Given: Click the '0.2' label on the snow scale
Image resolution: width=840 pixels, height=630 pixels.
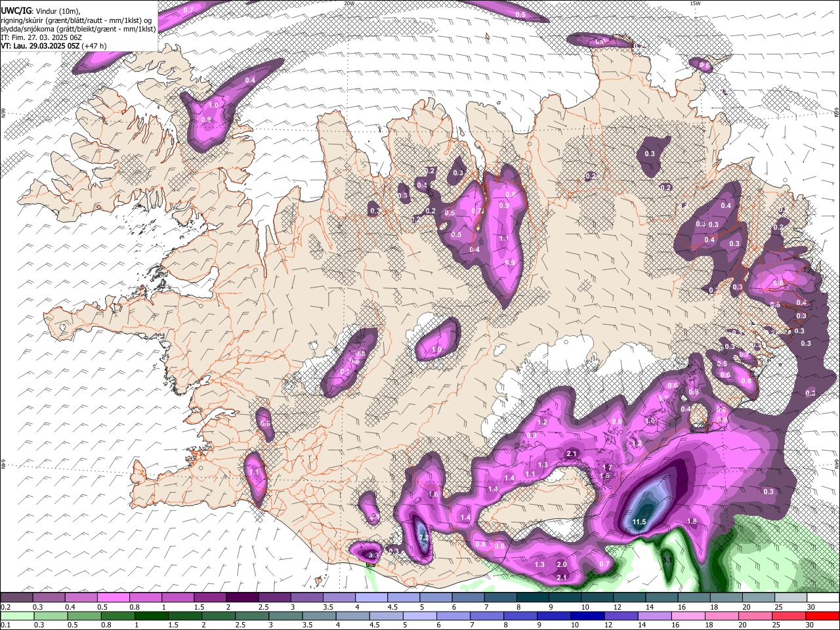Looking at the screenshot, I should 5,607.
